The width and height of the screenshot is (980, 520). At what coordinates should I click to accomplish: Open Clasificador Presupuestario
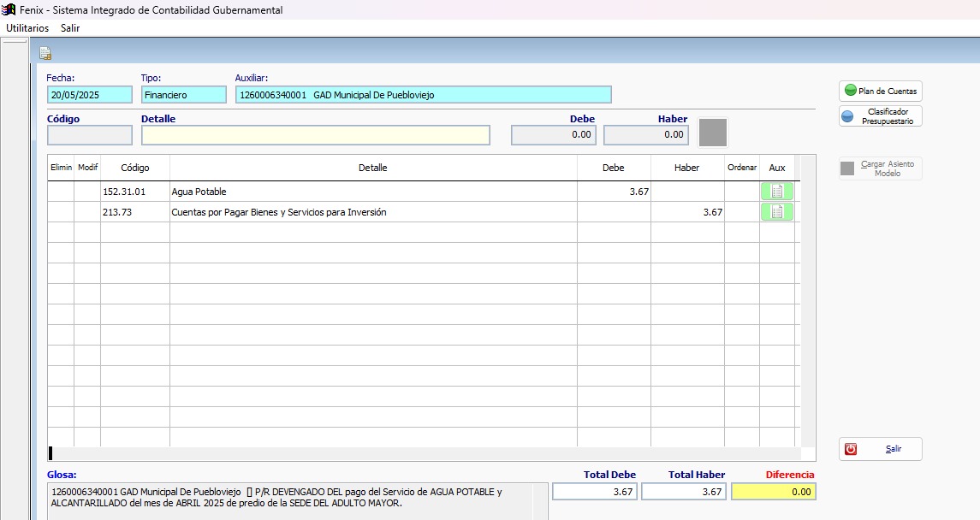(880, 116)
